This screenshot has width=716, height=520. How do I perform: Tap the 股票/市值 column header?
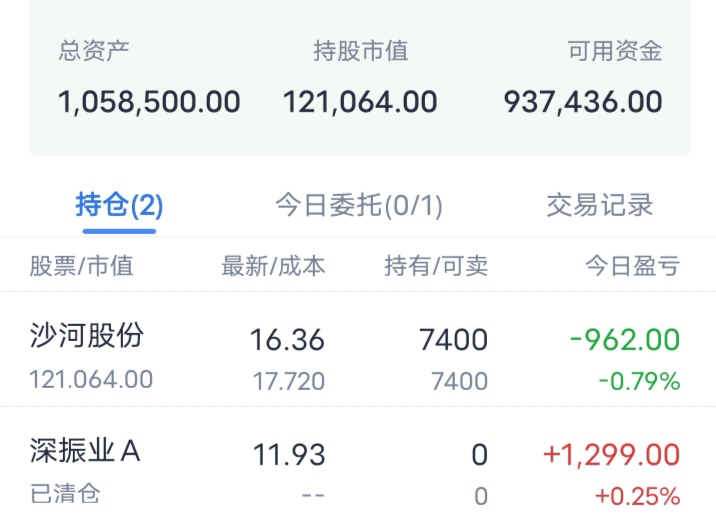[x=81, y=266]
